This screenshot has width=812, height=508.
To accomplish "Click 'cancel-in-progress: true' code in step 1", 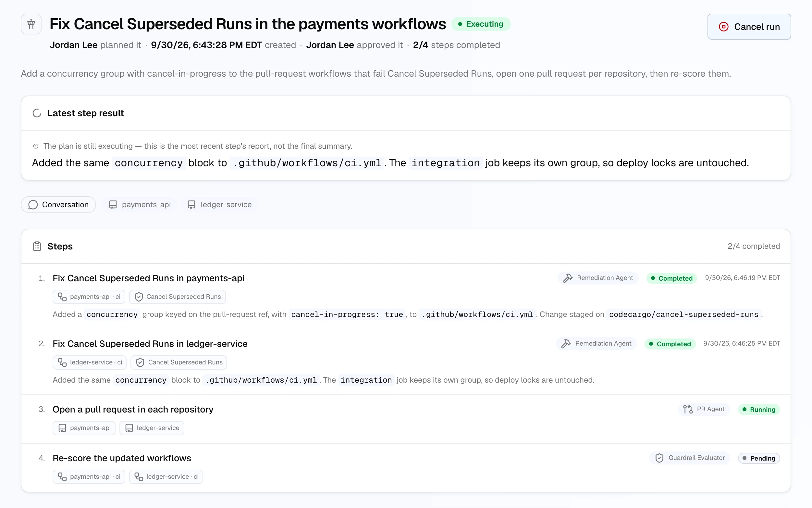I will [347, 314].
